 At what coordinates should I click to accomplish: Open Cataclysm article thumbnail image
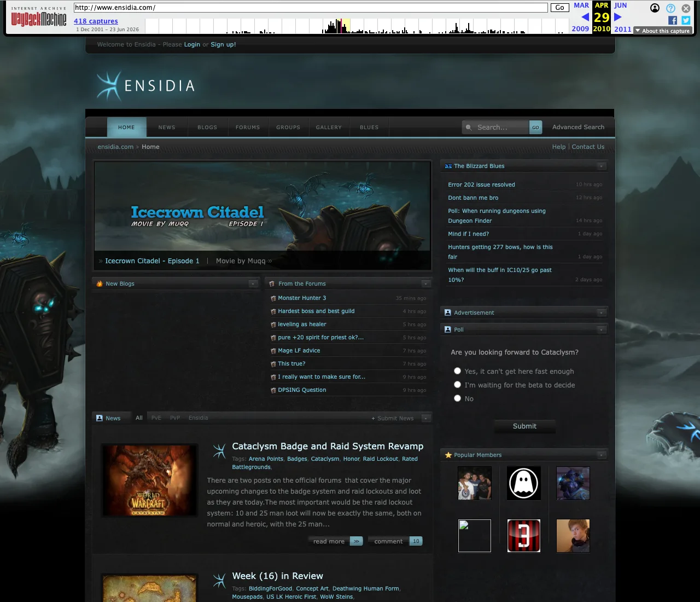[150, 481]
